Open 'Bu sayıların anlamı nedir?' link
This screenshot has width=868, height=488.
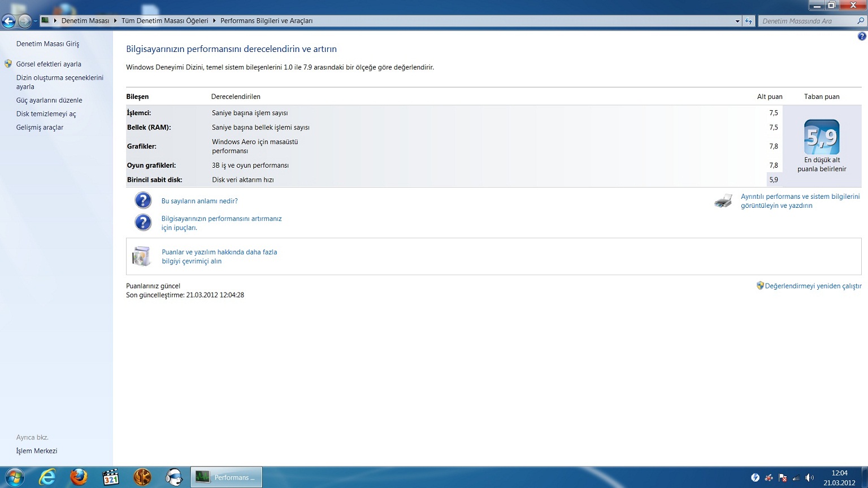[x=199, y=201]
